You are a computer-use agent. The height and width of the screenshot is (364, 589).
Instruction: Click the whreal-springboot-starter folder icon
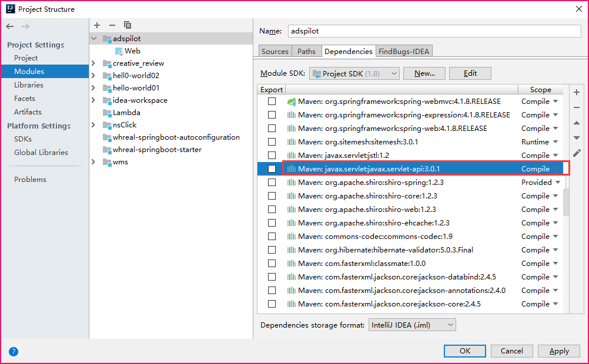(x=107, y=150)
